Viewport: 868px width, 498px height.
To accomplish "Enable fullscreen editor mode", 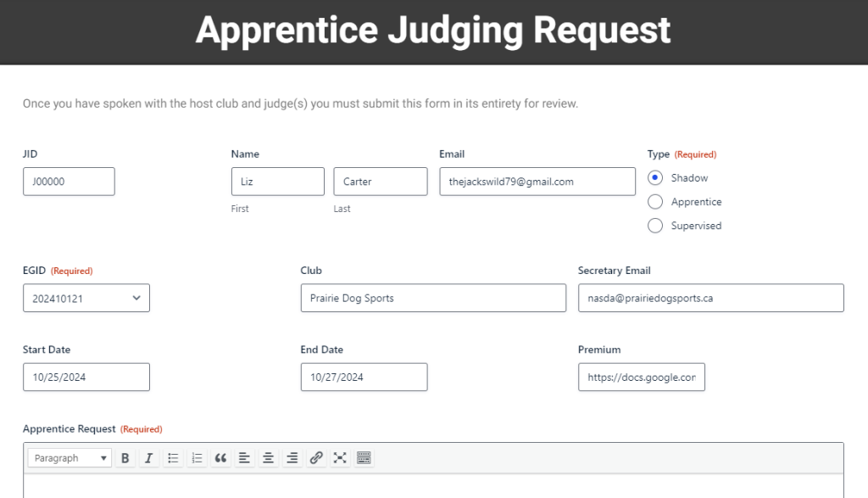I will click(x=340, y=458).
